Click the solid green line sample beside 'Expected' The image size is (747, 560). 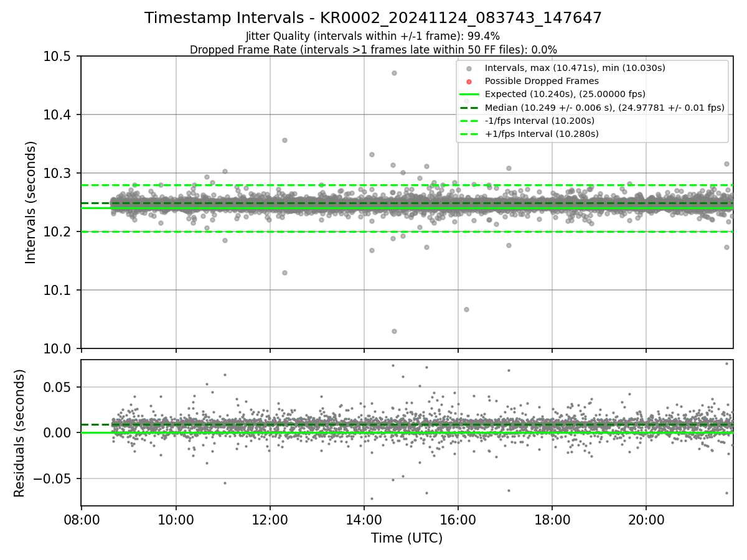(469, 95)
